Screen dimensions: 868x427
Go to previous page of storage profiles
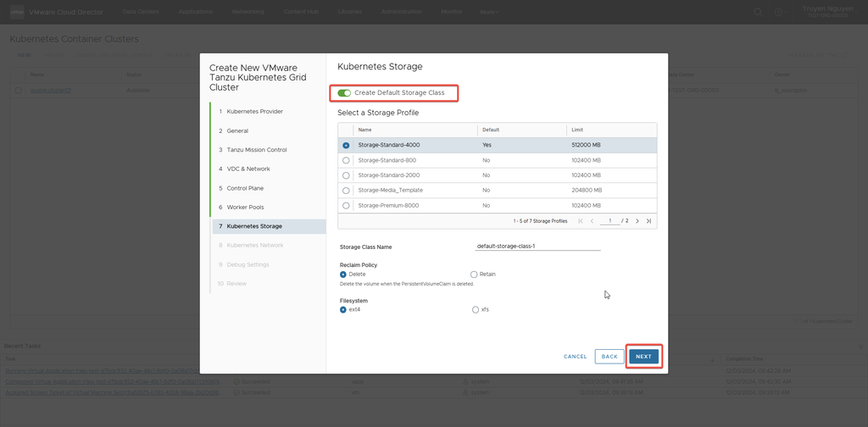592,221
